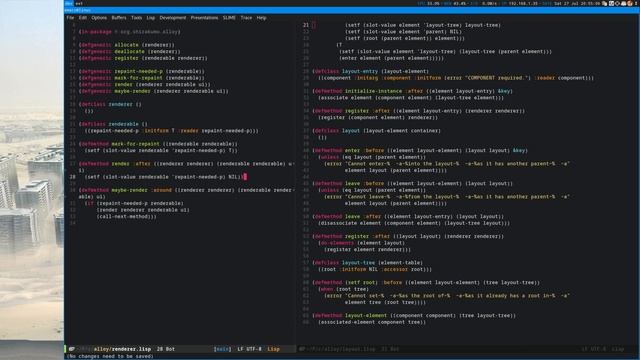Click 'do-elements' macro call in right pane
The image size is (640, 360).
pyautogui.click(x=338, y=242)
